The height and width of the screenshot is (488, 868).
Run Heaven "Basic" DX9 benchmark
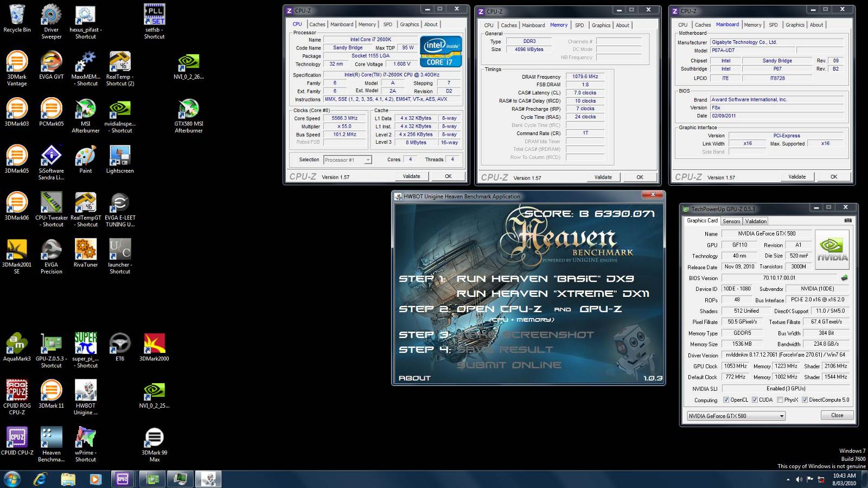545,279
